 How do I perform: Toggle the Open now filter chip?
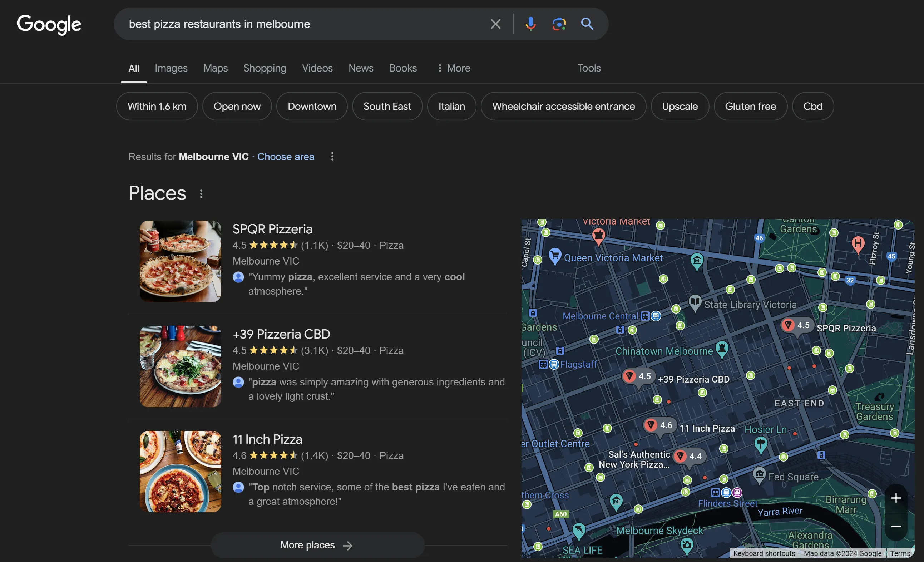237,106
